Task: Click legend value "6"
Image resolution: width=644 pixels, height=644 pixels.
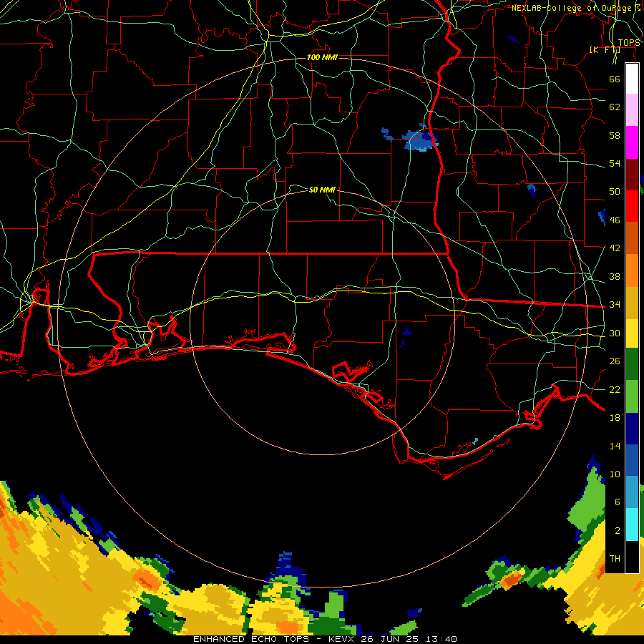Action: pyautogui.click(x=617, y=502)
